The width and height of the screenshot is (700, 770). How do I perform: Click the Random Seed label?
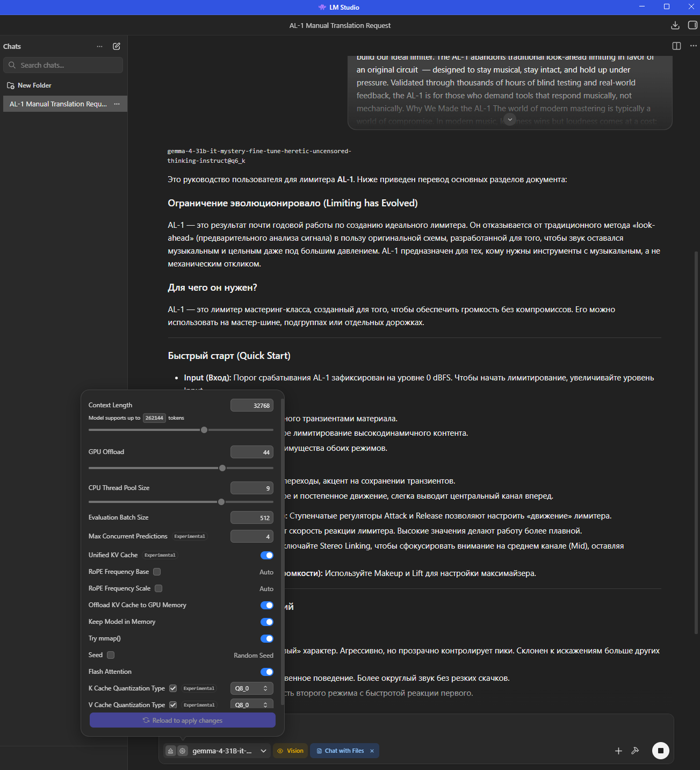[x=254, y=656]
